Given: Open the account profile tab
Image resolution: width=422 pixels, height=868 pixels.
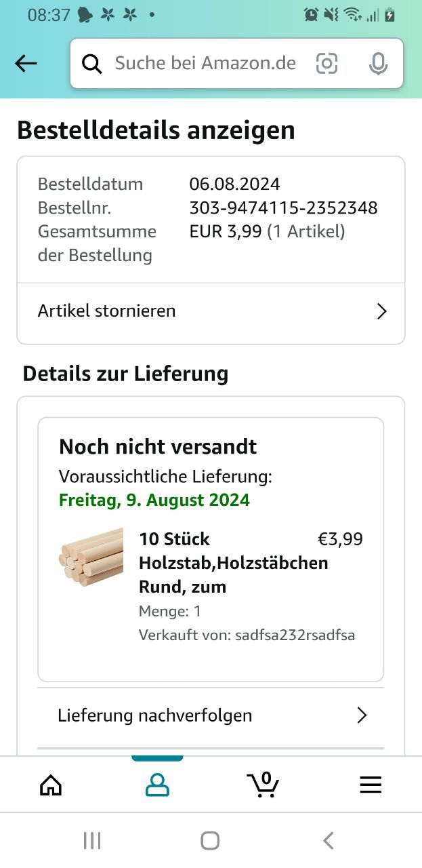Looking at the screenshot, I should click(157, 785).
